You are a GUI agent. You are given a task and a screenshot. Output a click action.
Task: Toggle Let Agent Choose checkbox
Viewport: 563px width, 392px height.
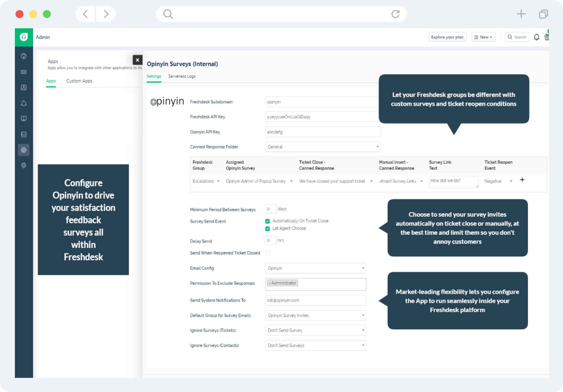(x=267, y=229)
